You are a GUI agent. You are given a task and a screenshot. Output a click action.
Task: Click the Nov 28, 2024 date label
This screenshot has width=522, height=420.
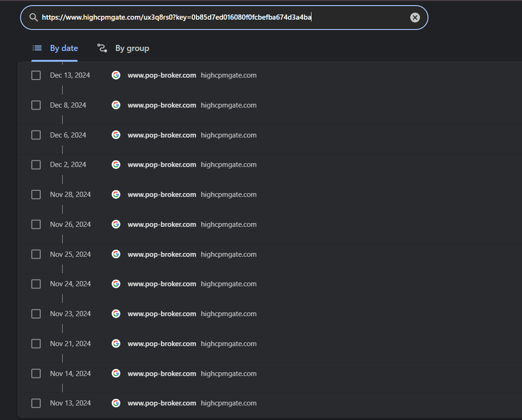tap(70, 195)
